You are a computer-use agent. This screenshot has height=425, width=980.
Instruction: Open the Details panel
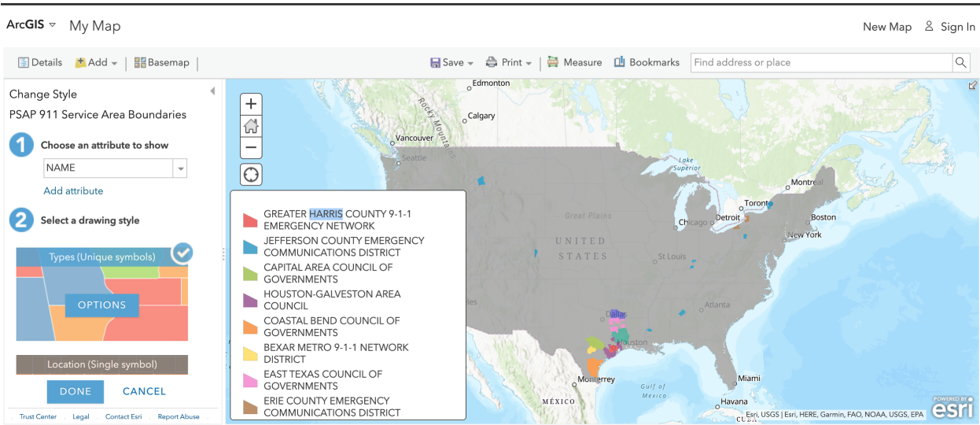[40, 62]
